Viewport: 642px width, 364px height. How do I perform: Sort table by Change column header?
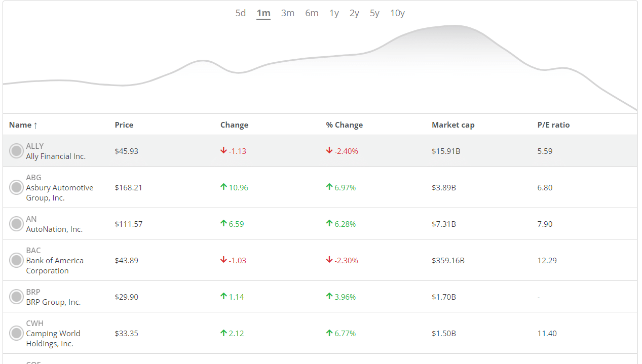coord(234,125)
